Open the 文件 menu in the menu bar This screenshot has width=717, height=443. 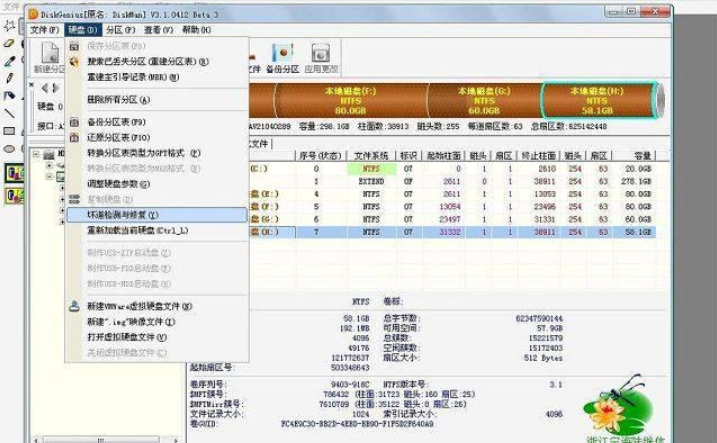(43, 30)
